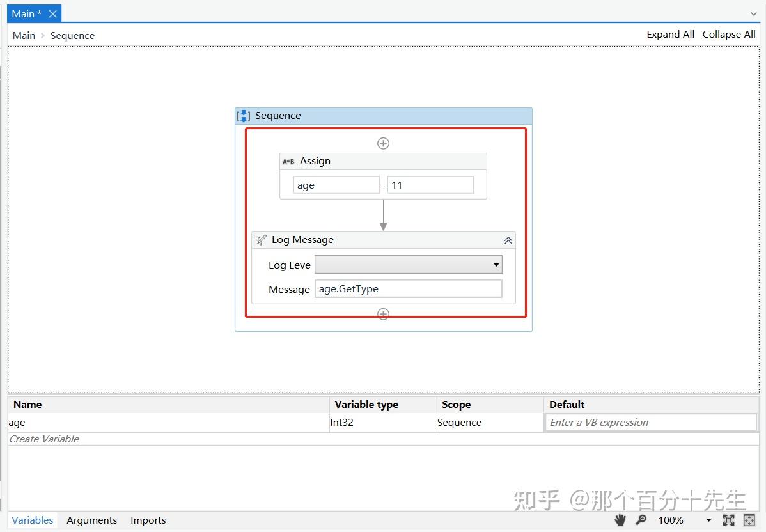The width and height of the screenshot is (766, 532).
Task: Collapse Log Message using its double chevron
Action: (x=508, y=240)
